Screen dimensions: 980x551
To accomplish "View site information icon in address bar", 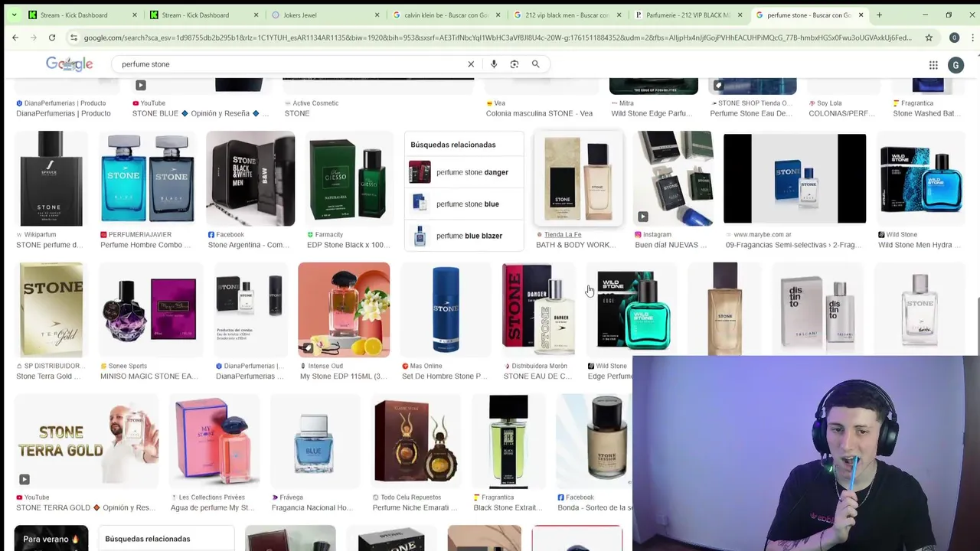I will coord(73,37).
